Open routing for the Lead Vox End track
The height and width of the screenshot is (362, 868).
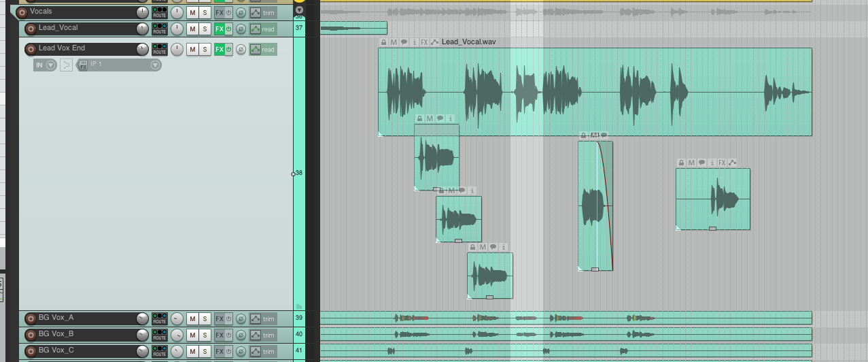pos(160,49)
